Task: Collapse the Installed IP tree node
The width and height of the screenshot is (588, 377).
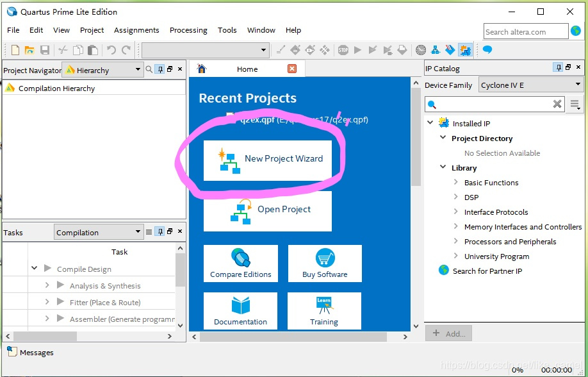Action: [430, 122]
